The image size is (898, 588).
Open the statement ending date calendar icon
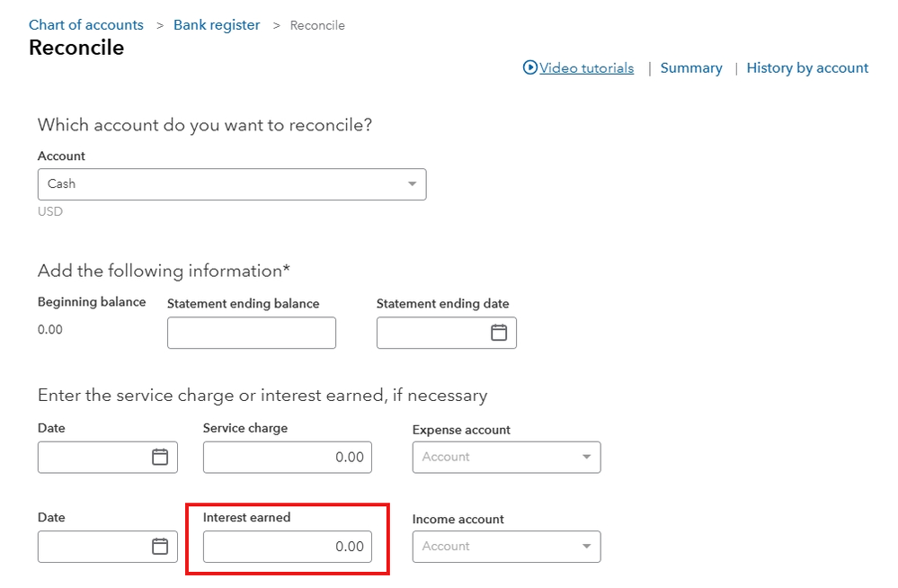pos(499,333)
